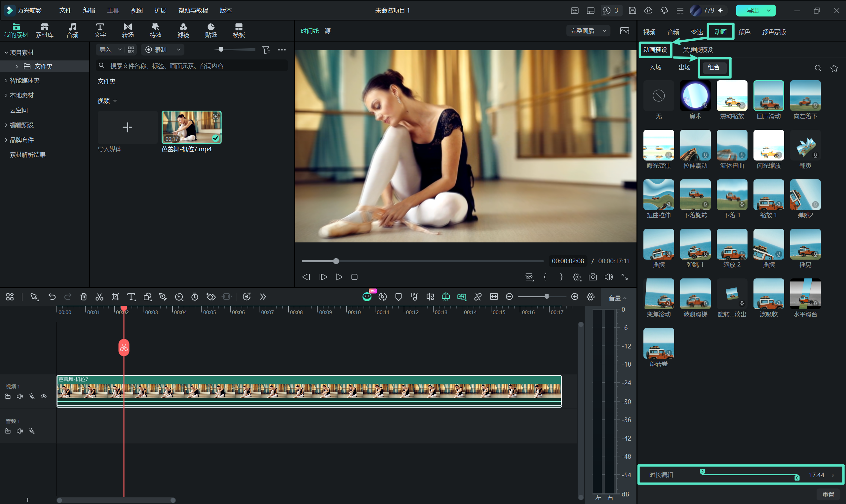Open the 模板 templates panel
Viewport: 846px width, 504px height.
(239, 31)
